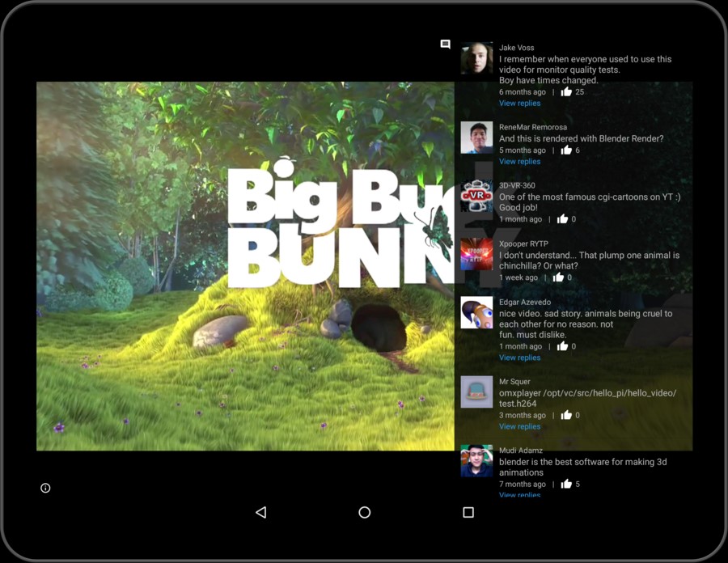Like Jake Voss's comment

[x=566, y=91]
